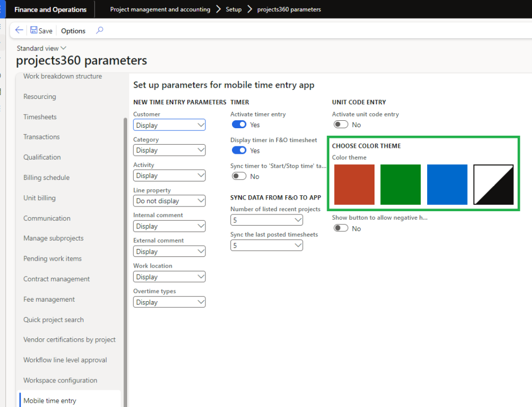The image size is (532, 407).
Task: Open the Customer dropdown
Action: point(169,125)
